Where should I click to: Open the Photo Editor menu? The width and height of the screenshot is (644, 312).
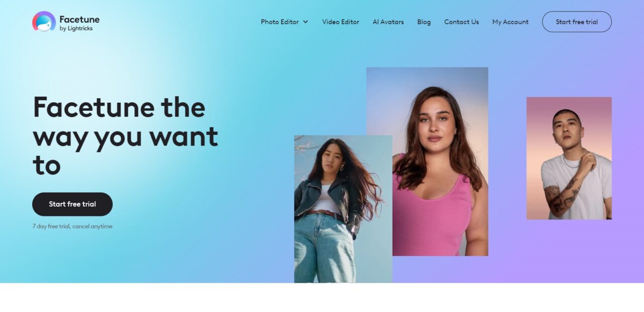280,22
